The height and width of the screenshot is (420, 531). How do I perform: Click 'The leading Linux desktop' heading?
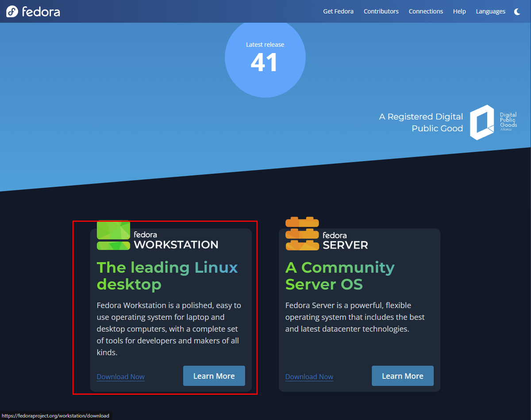coord(167,276)
